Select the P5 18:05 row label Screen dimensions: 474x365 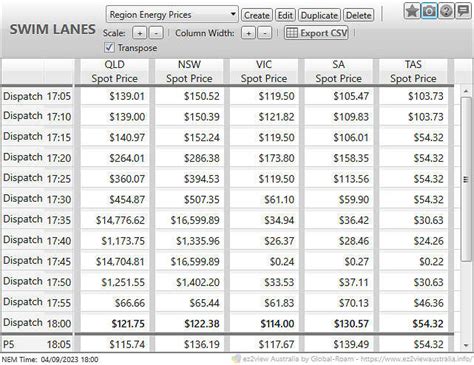pyautogui.click(x=37, y=344)
